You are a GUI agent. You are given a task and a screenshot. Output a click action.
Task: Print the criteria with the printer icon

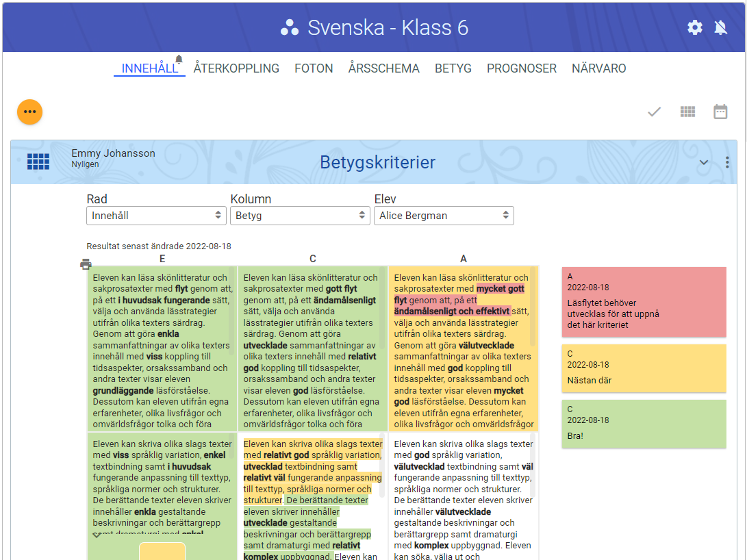tap(86, 264)
